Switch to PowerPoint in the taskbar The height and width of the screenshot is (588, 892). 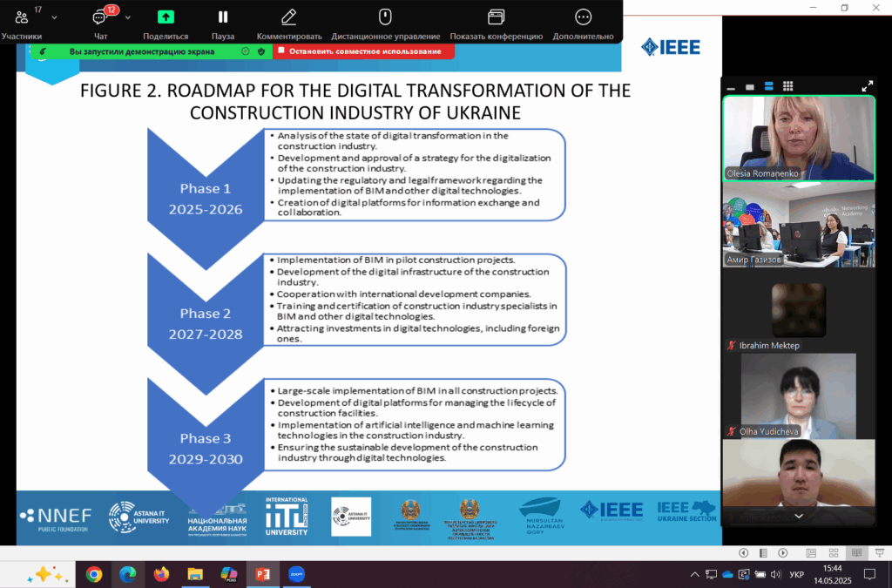click(x=263, y=574)
